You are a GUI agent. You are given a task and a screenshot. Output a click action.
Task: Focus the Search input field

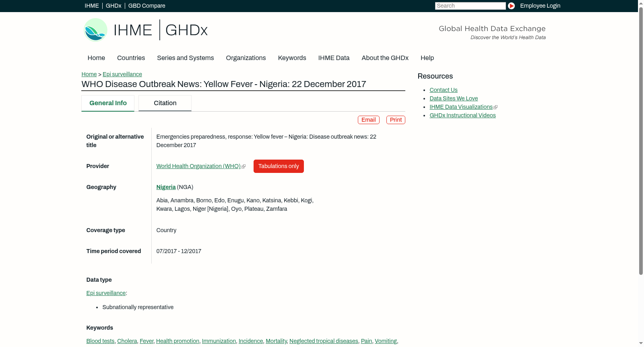[x=470, y=6]
